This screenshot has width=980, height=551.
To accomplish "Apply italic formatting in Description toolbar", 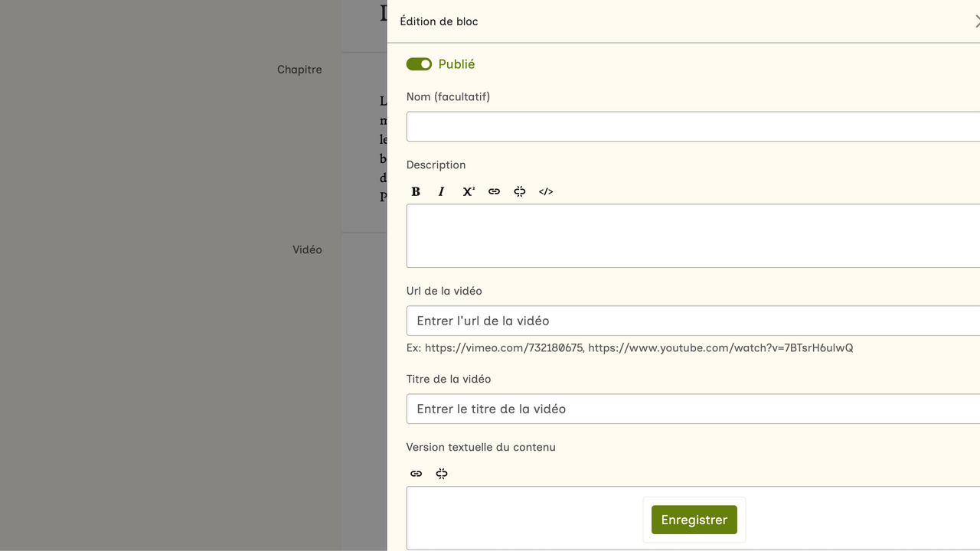I will [442, 191].
